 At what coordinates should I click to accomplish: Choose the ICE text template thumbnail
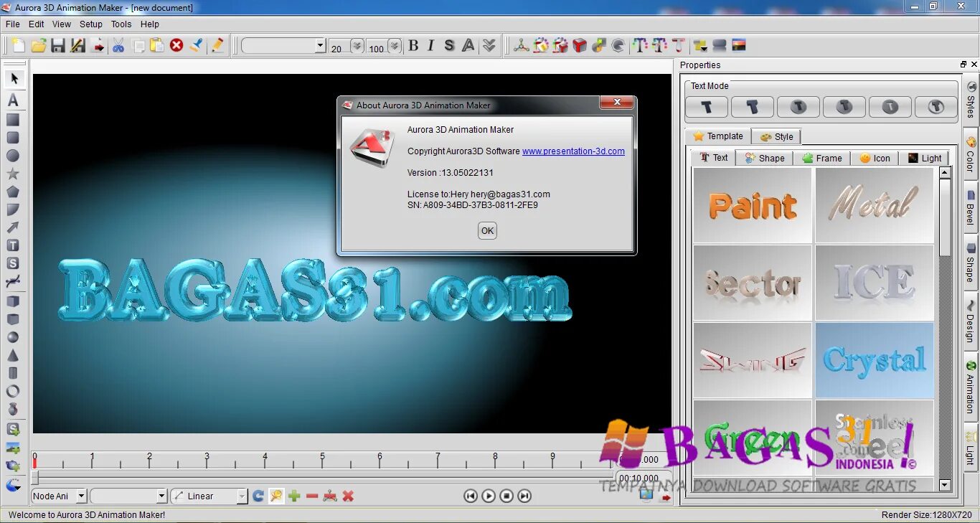(x=875, y=283)
